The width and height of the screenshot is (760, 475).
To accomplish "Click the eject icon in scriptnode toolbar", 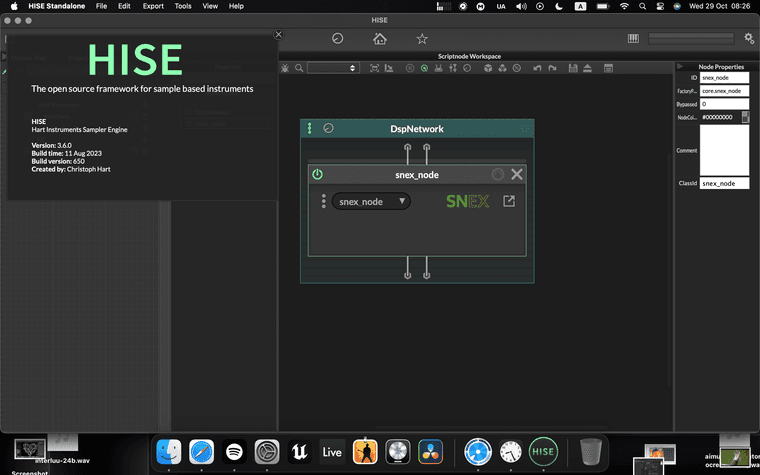I will (x=587, y=68).
